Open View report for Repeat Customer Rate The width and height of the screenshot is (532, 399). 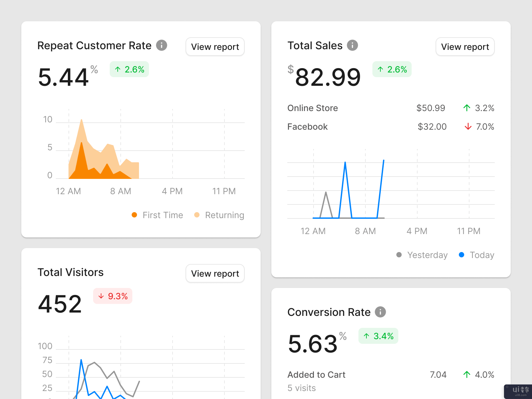coord(215,47)
